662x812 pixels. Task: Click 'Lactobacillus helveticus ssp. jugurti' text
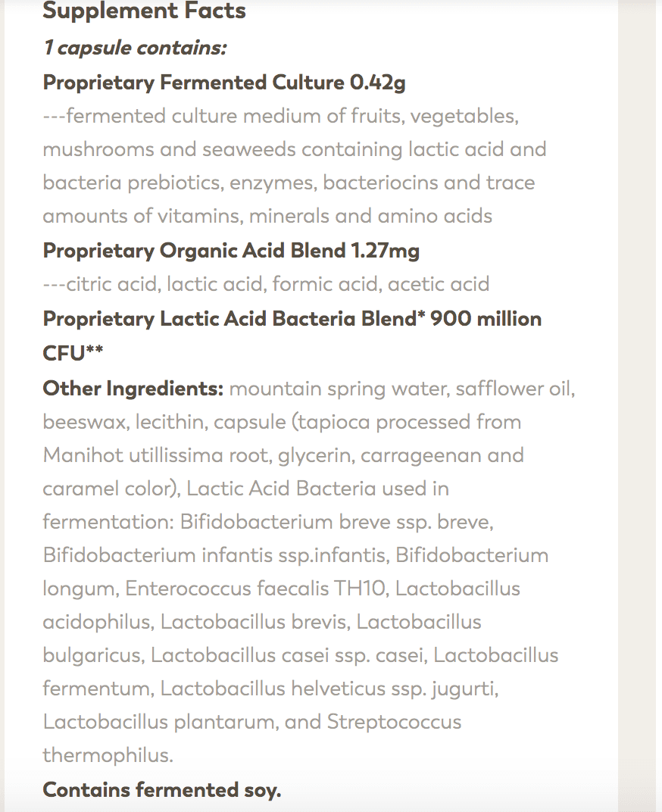[x=329, y=689]
